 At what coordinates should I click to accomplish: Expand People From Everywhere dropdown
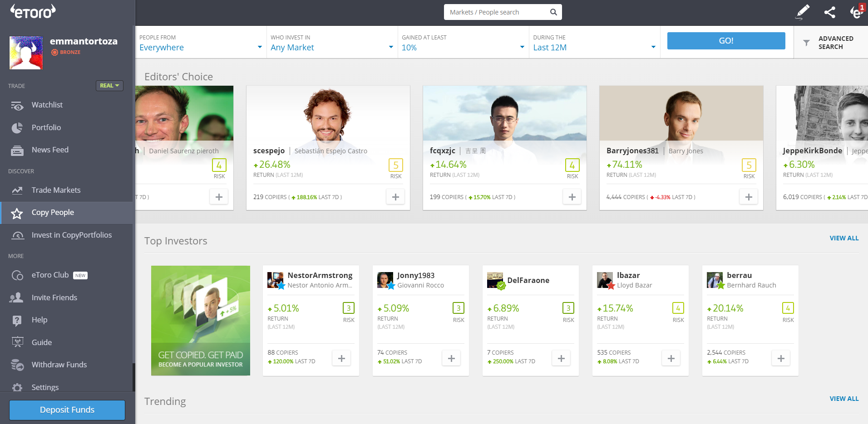(x=201, y=42)
